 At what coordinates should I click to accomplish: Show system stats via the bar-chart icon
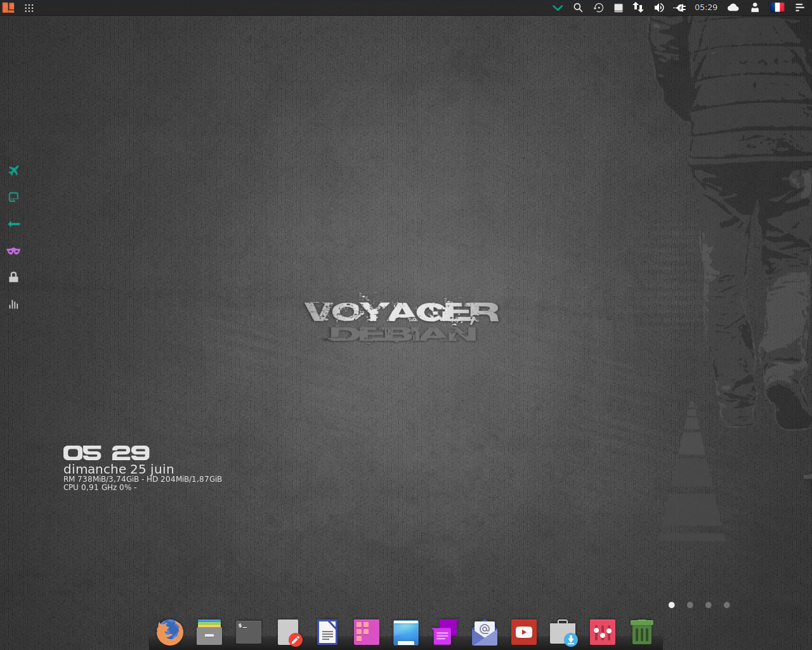13,304
